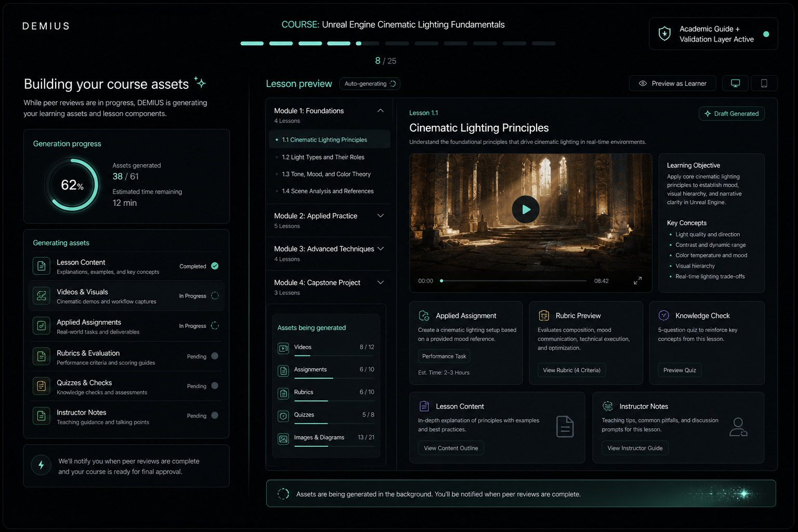Click the DEMIUS logo
The image size is (798, 532).
46,26
